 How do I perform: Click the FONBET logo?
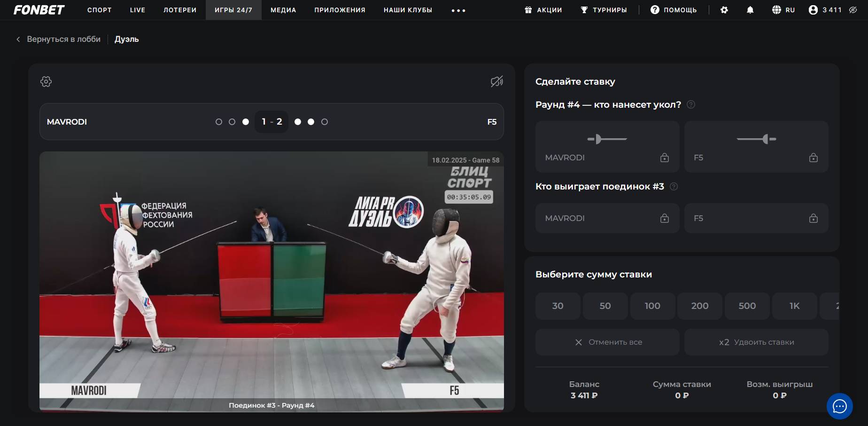39,10
